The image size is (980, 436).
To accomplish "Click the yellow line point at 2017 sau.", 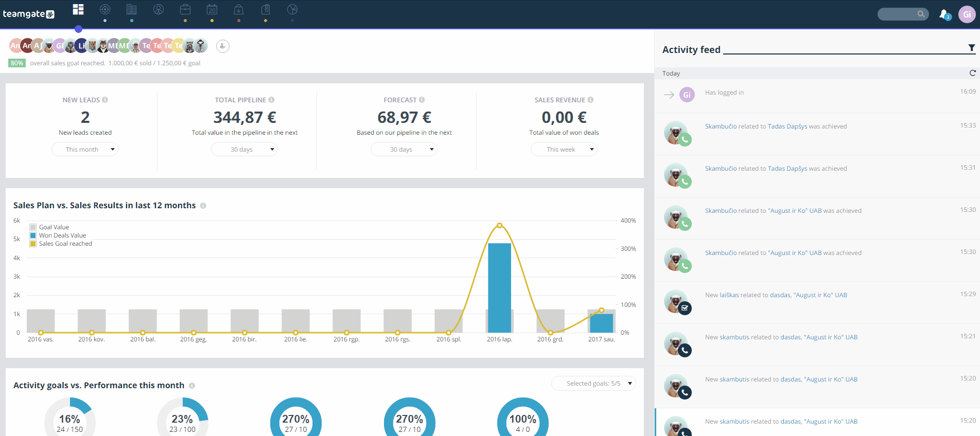I will tap(601, 310).
